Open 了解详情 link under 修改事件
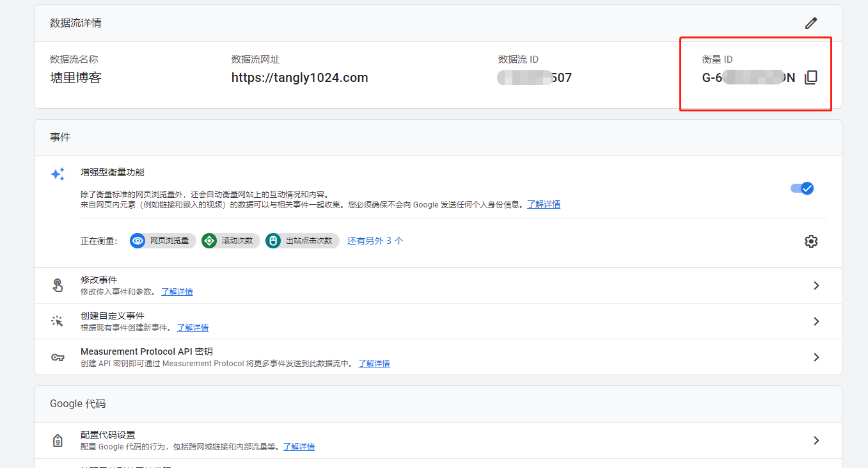This screenshot has height=468, width=868. 177,292
